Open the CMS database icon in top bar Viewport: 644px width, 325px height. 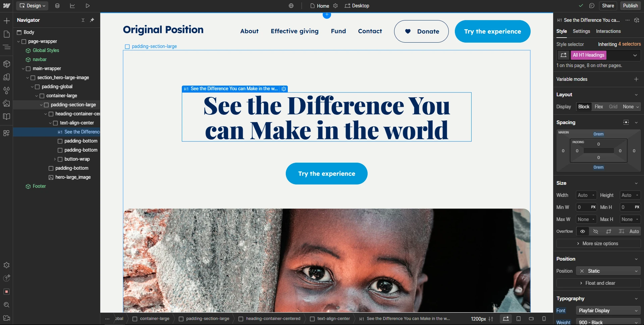(57, 6)
